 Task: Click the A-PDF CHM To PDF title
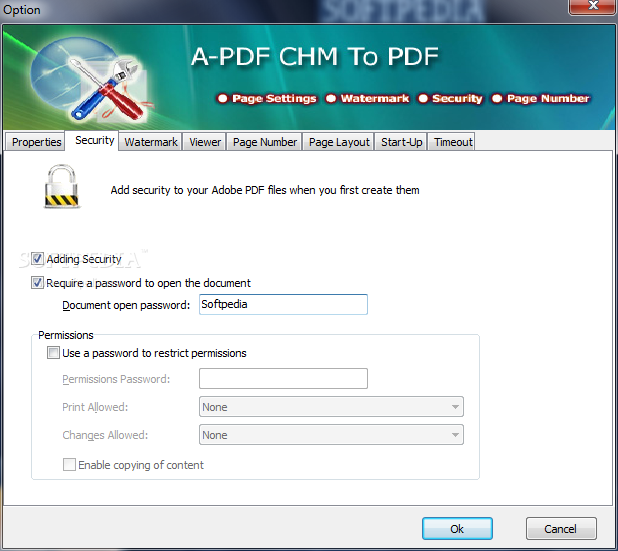pyautogui.click(x=315, y=56)
